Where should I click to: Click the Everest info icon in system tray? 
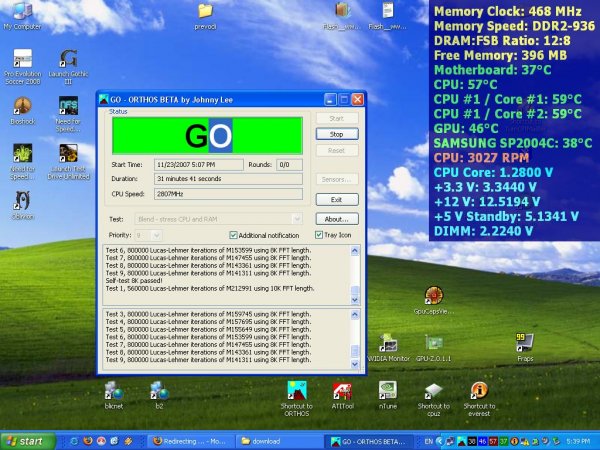click(x=514, y=441)
